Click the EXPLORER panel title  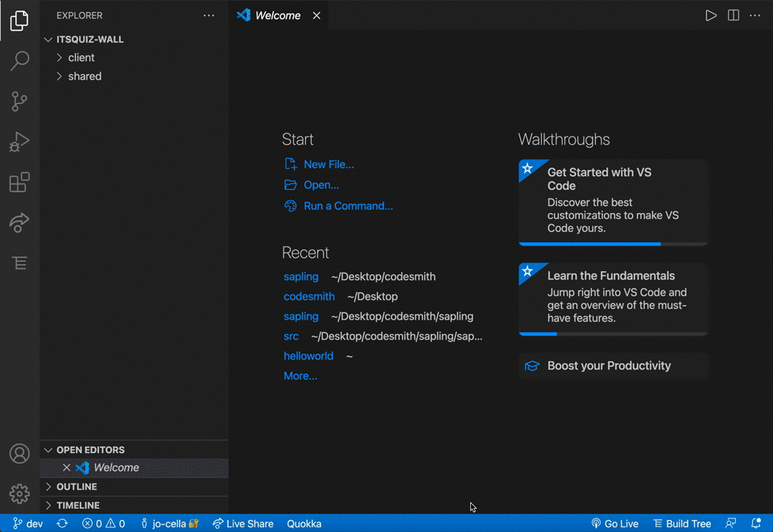80,16
